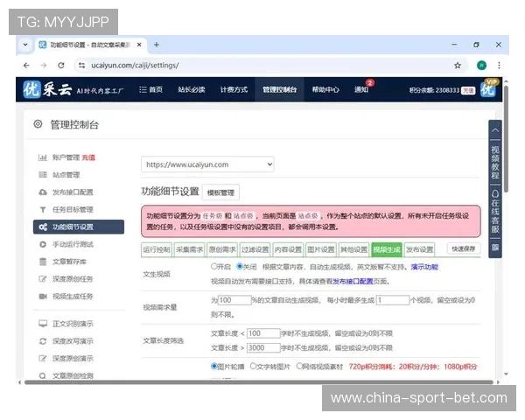This screenshot has height=420, width=525.
Task: Switch to 采集需求 tab
Action: point(190,250)
